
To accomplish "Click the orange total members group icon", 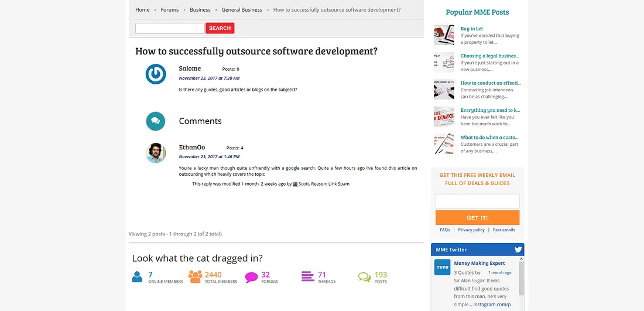I will (195, 276).
